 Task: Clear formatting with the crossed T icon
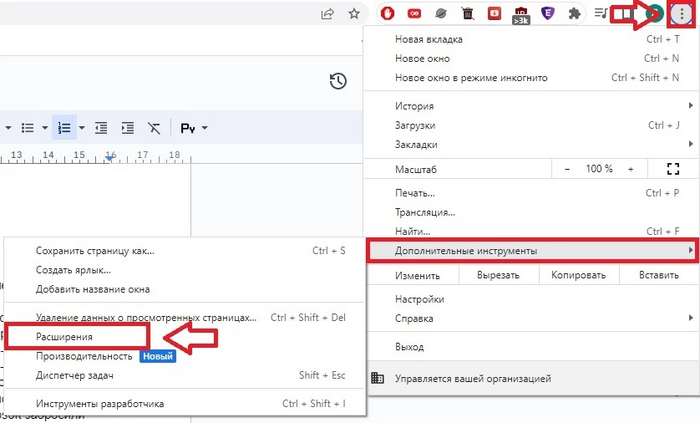tap(154, 128)
